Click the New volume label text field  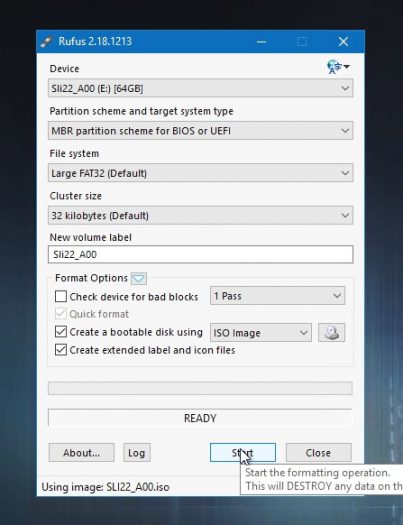pos(200,254)
